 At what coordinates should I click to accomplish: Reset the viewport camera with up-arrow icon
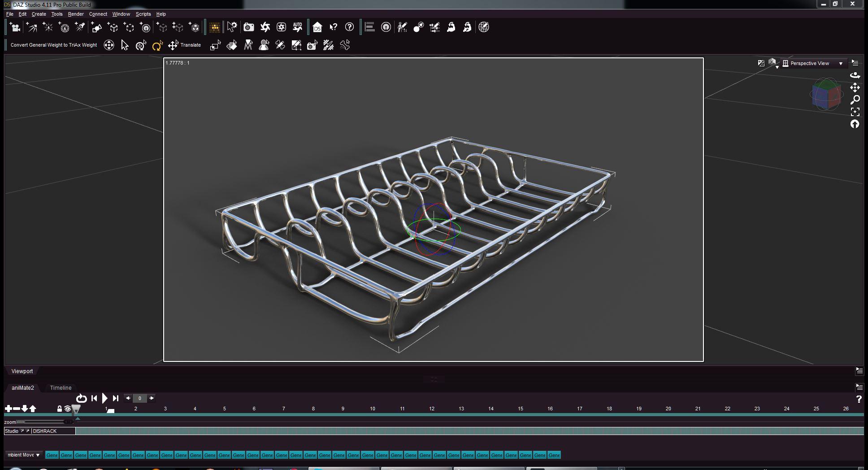click(855, 124)
